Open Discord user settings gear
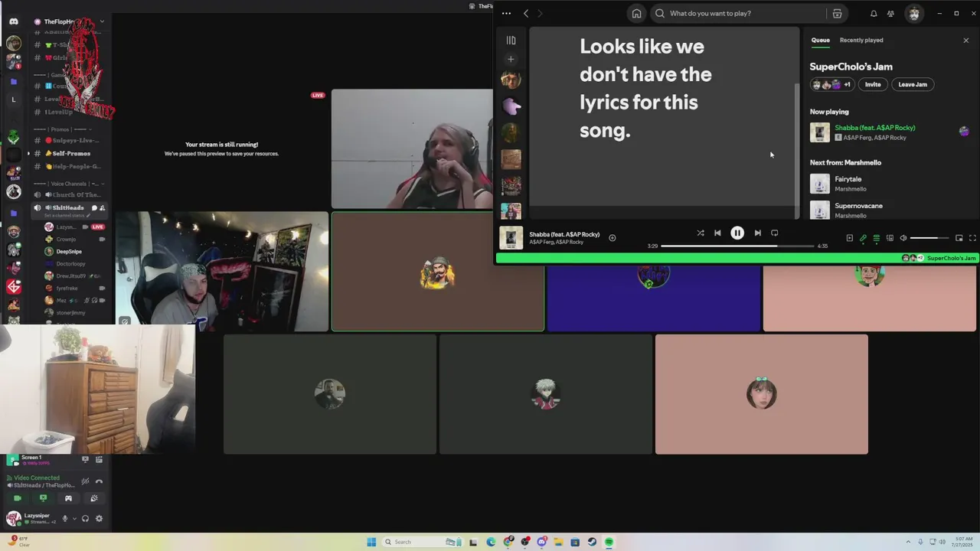The width and height of the screenshot is (980, 551). [x=99, y=519]
